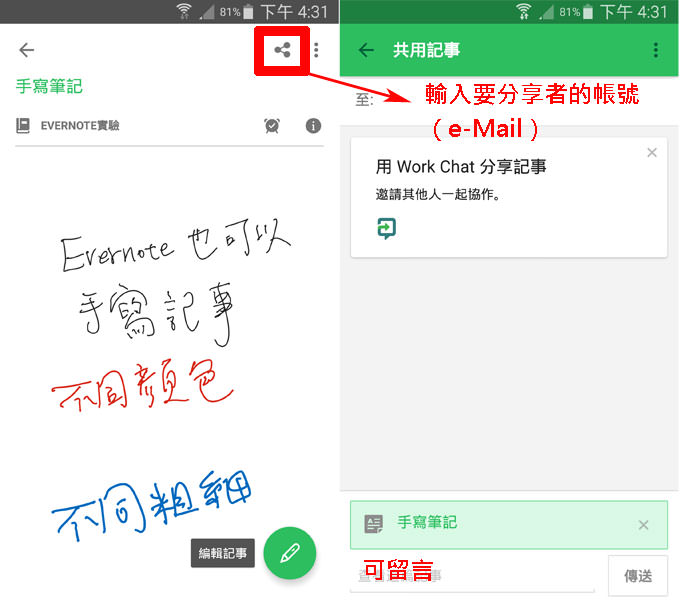Remove the attached 手寫筆記 note chip
Image resolution: width=680 pixels, height=602 pixels.
644,525
